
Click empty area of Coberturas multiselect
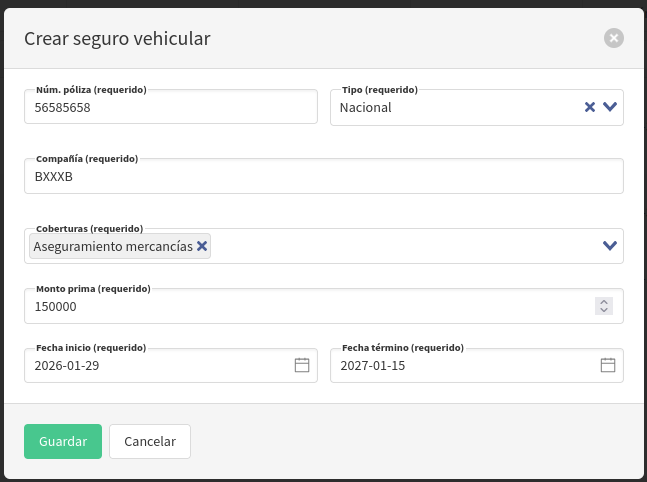(400, 246)
